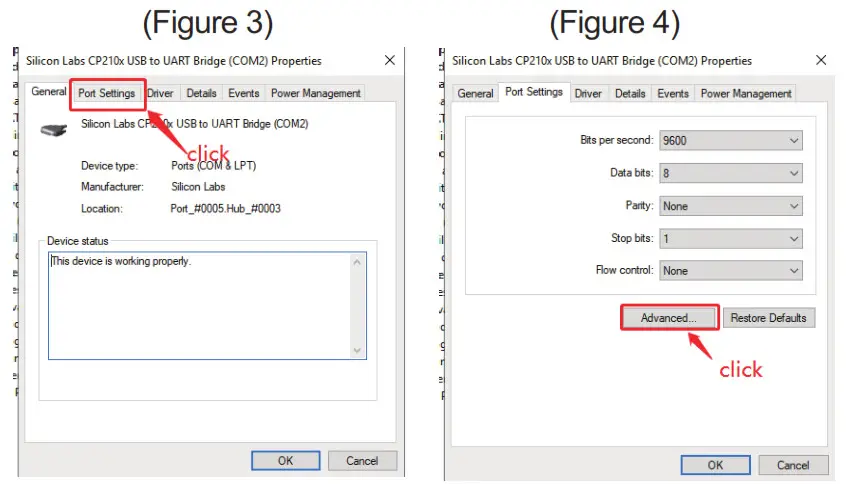Click OK in Figure 3 dialog

(x=285, y=461)
